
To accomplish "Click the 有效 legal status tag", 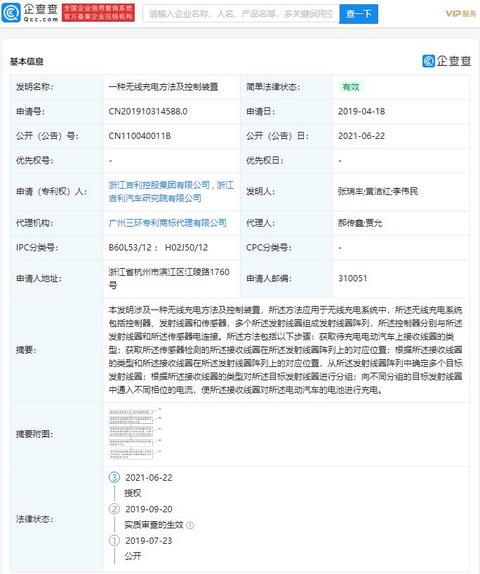I will tap(350, 87).
